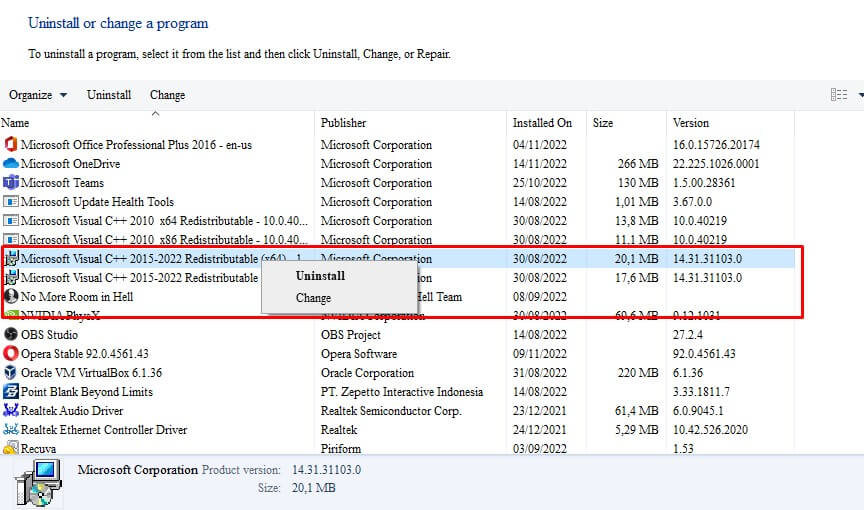
Task: Choose Uninstall from the context menu
Action: (320, 275)
